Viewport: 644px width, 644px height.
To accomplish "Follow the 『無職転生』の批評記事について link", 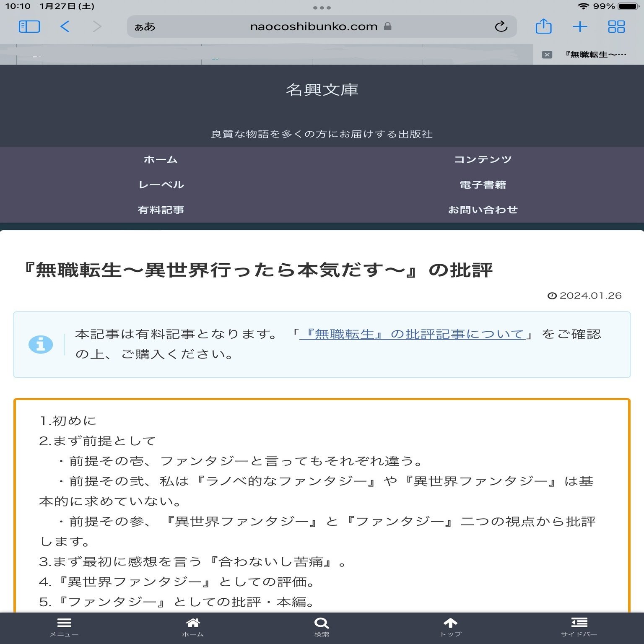I will (412, 334).
